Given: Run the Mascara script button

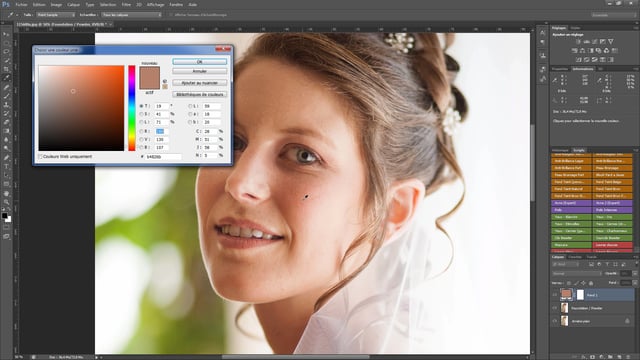Looking at the screenshot, I should (571, 245).
